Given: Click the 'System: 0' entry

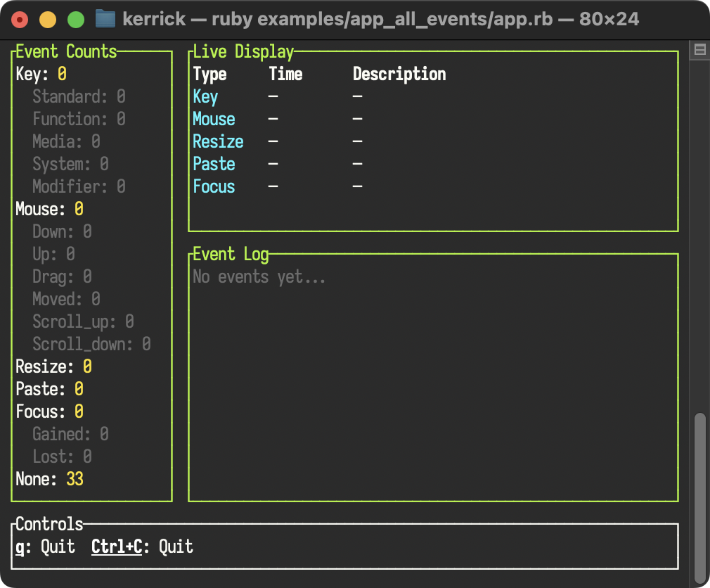Looking at the screenshot, I should (70, 164).
